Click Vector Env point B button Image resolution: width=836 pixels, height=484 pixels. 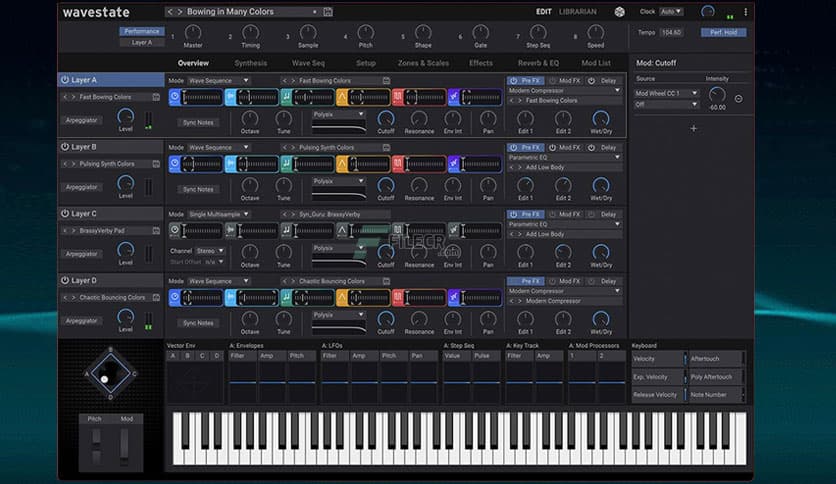(x=187, y=356)
